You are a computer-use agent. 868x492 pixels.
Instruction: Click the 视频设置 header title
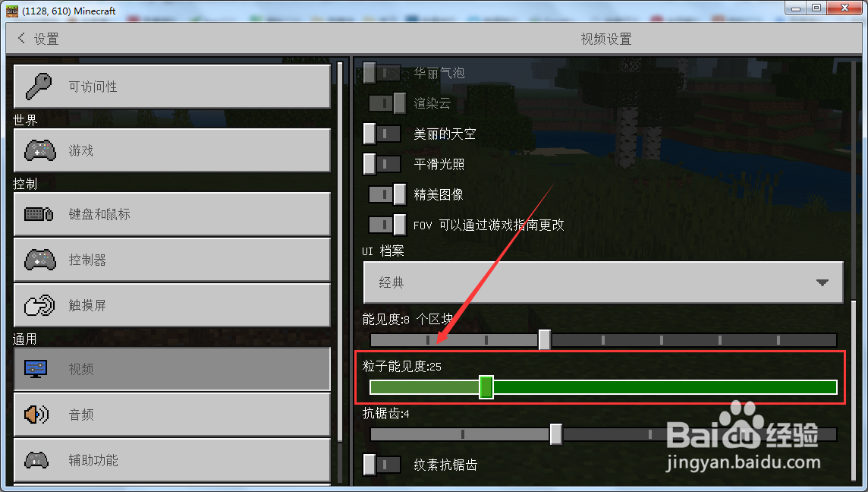click(x=606, y=39)
